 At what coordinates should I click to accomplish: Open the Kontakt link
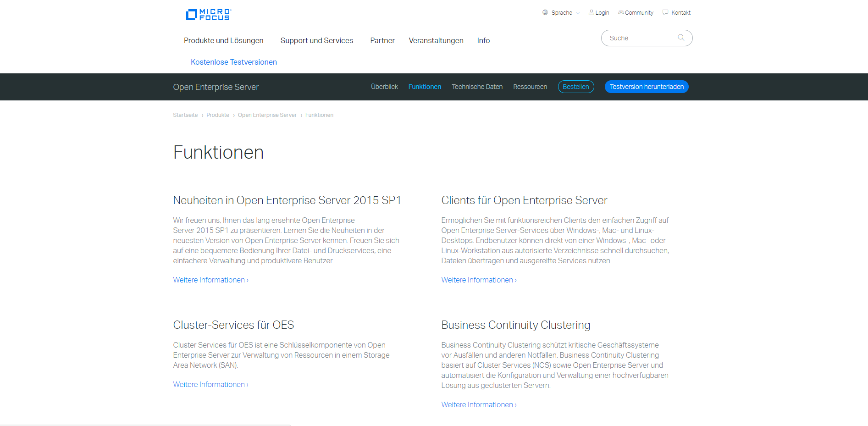pyautogui.click(x=681, y=13)
